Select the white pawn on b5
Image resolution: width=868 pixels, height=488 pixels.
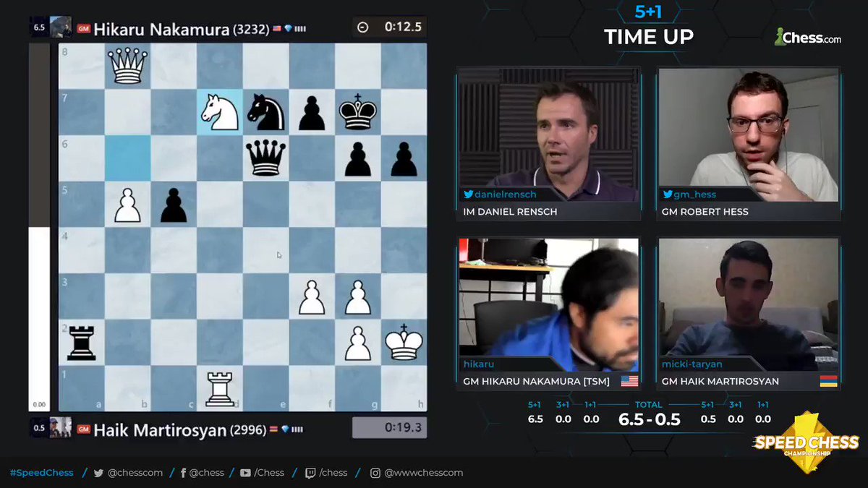[127, 205]
